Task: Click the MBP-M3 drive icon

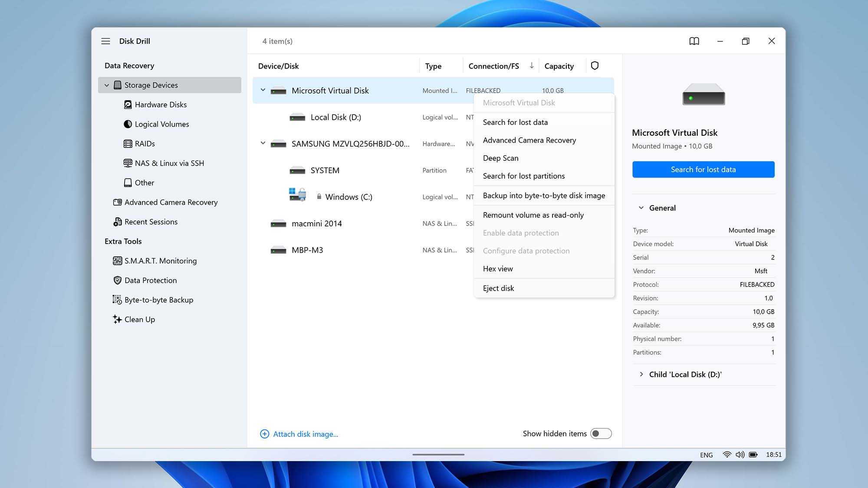Action: coord(278,250)
